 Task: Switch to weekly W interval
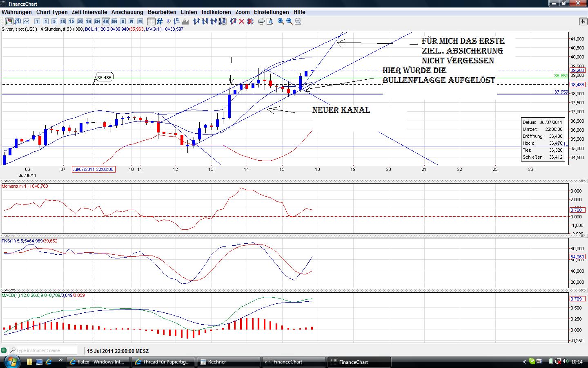pos(131,21)
